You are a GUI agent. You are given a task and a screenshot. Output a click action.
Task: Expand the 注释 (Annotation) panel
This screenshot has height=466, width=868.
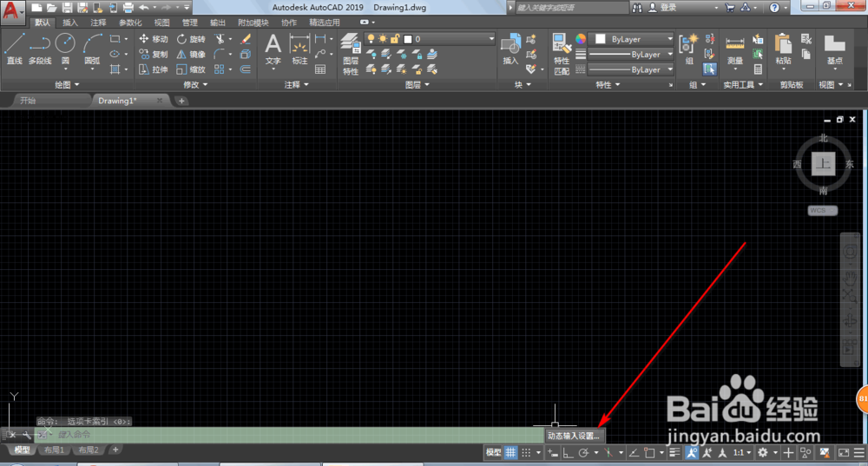click(296, 85)
